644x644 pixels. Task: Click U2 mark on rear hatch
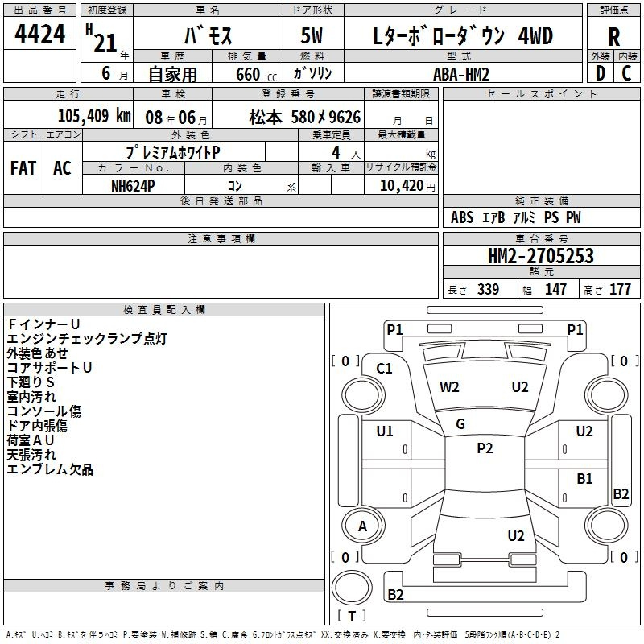[515, 536]
